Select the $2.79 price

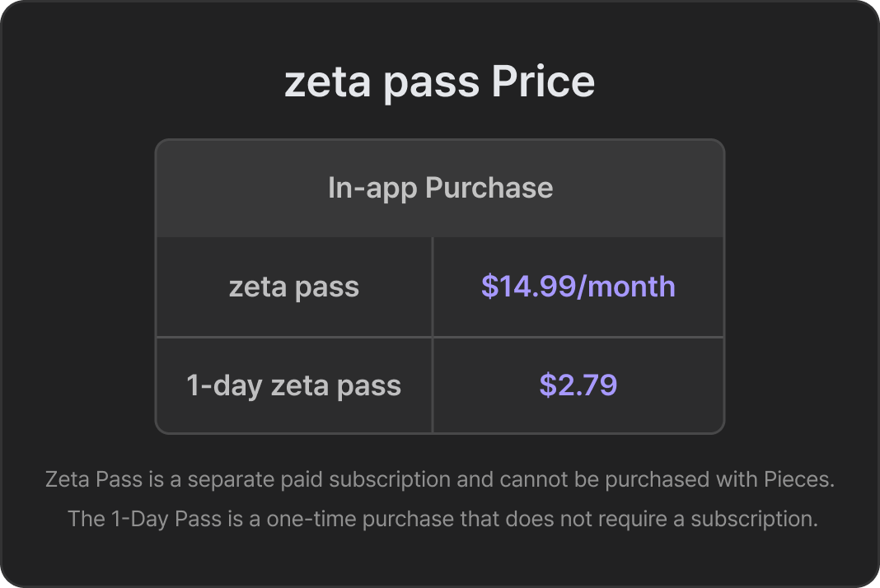[x=578, y=385]
